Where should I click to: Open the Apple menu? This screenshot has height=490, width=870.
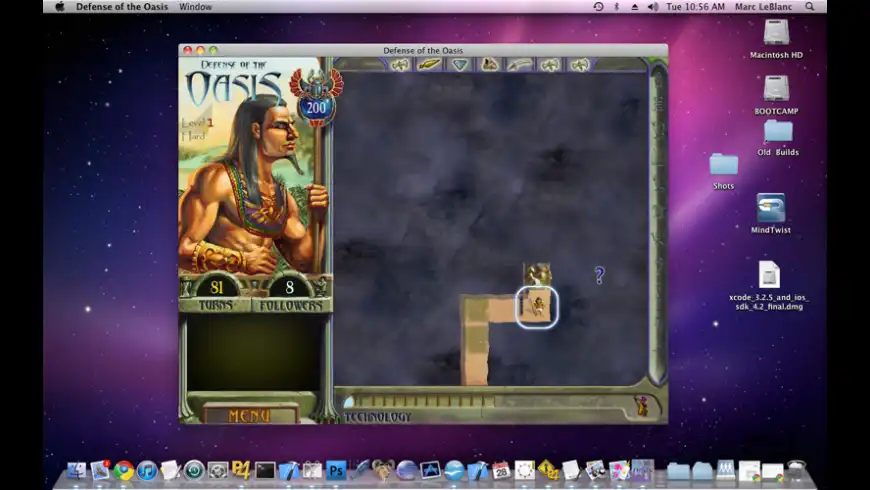click(60, 7)
